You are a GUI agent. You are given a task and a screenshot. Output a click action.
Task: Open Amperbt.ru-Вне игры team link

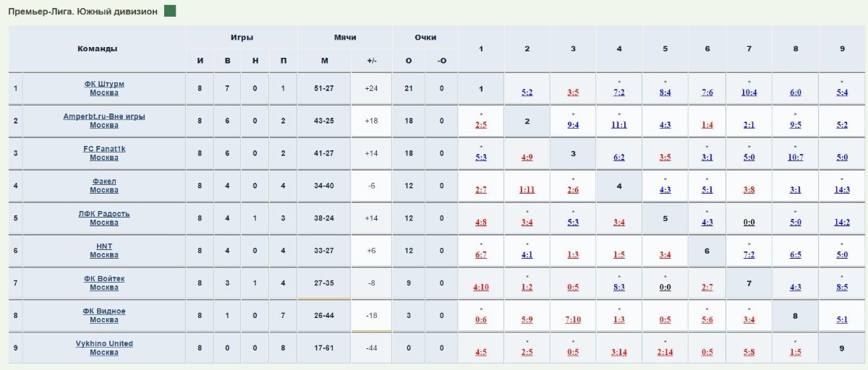pyautogui.click(x=104, y=116)
